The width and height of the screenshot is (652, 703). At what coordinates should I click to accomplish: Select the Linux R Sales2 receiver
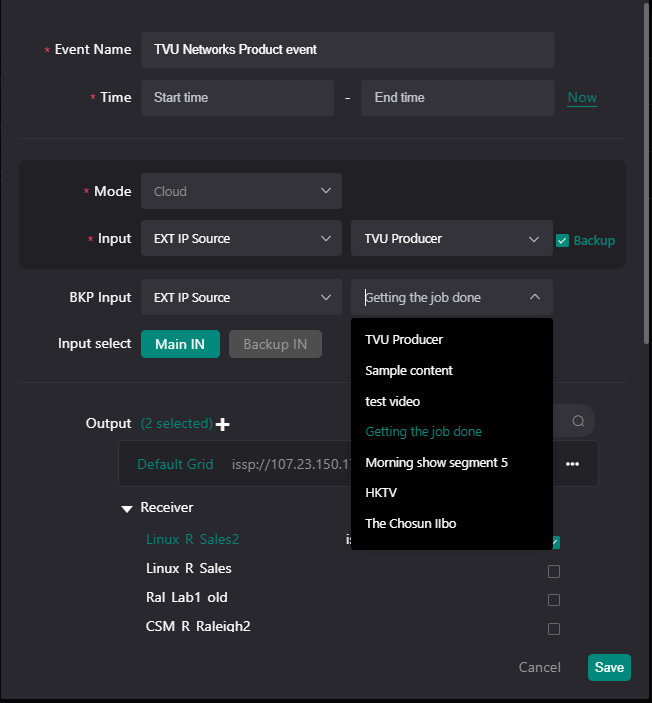click(x=192, y=539)
